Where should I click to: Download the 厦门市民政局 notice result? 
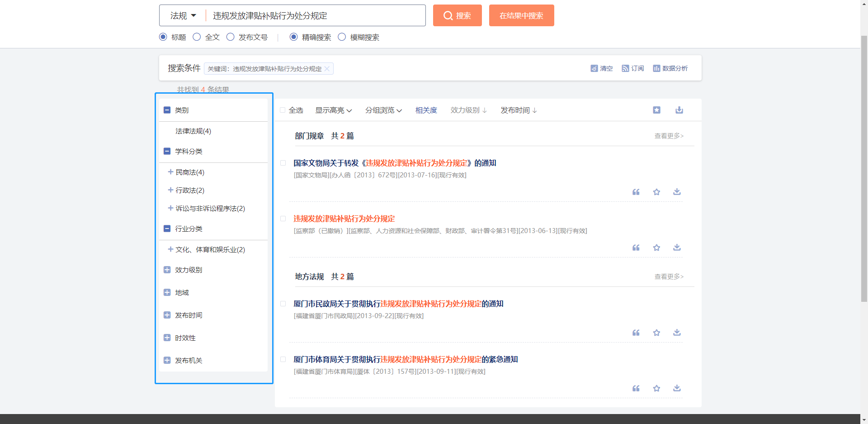click(677, 333)
